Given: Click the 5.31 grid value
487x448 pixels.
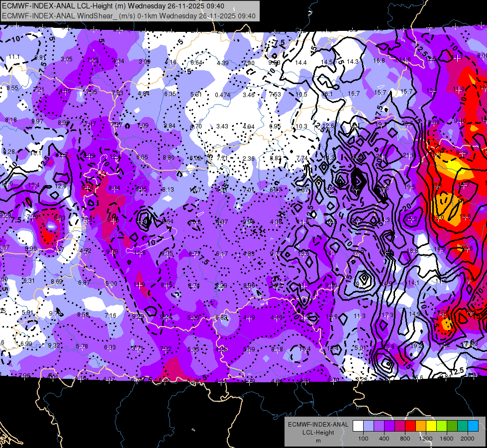Looking at the screenshot, I should 196,94.
